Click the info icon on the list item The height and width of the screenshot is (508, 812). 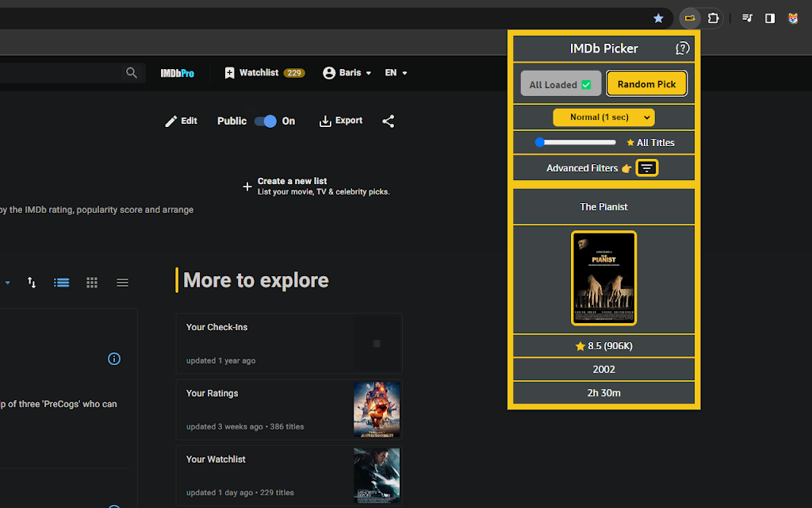coord(114,359)
